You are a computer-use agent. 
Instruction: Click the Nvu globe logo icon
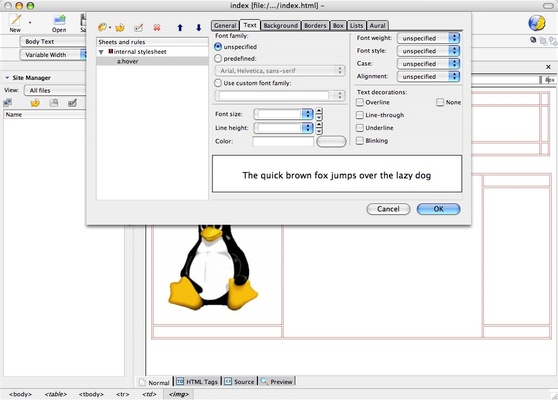[x=537, y=23]
